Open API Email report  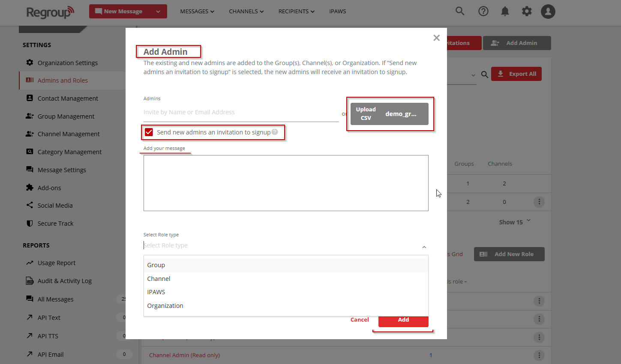(51, 355)
